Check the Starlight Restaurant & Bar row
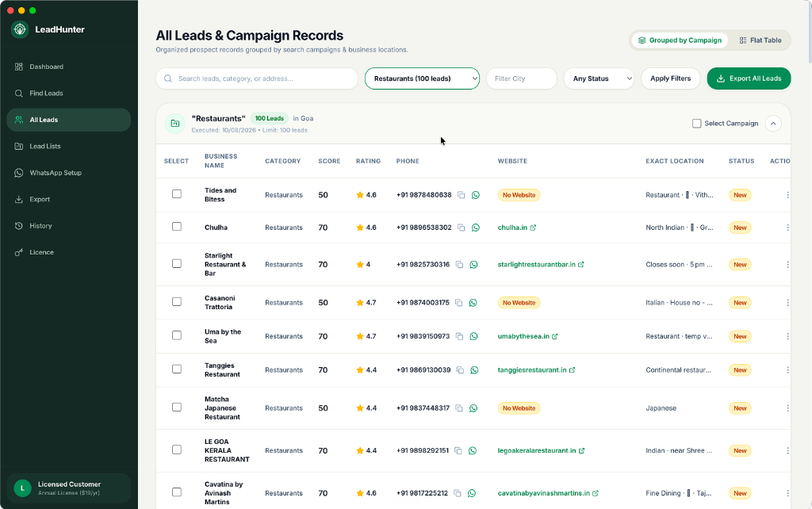Image resolution: width=812 pixels, height=509 pixels. (177, 264)
